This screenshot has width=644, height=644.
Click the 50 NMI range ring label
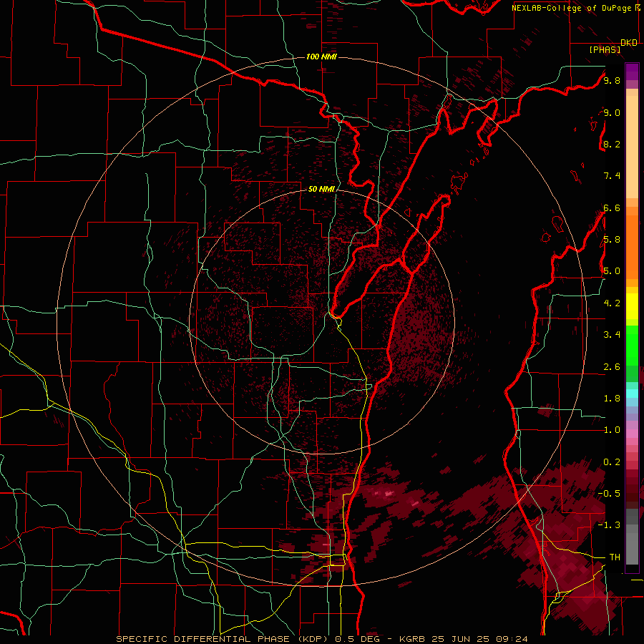(321, 189)
